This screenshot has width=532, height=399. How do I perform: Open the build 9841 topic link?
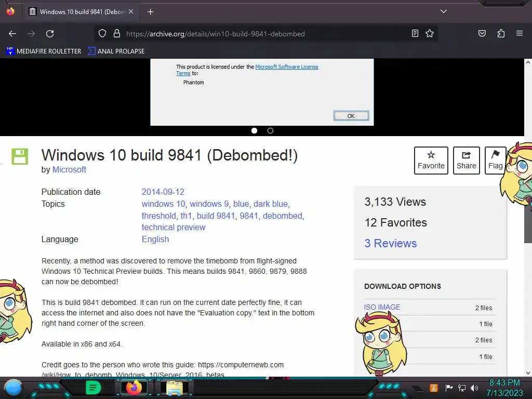pos(216,216)
